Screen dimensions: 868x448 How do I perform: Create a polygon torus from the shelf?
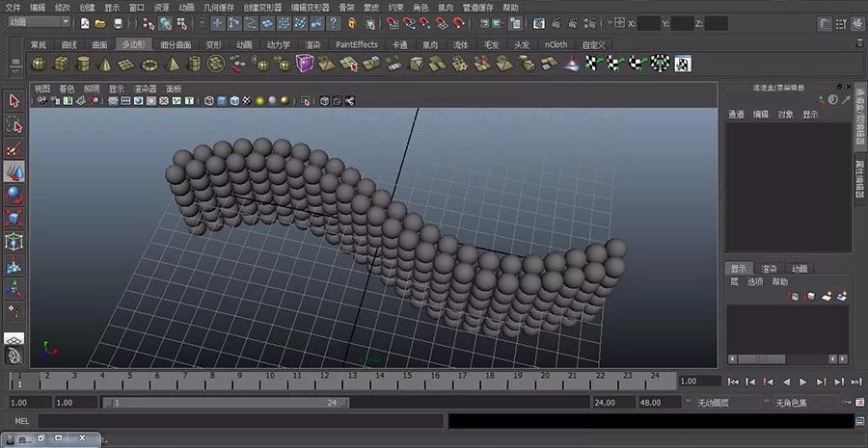click(149, 65)
